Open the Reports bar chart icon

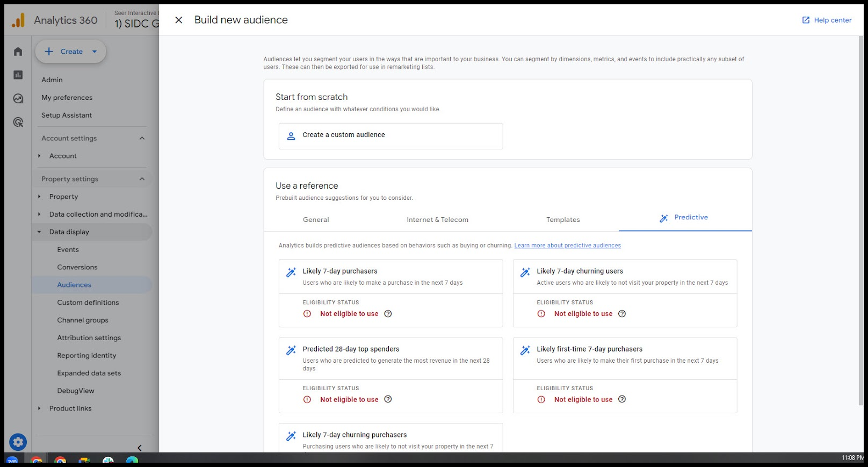point(18,75)
